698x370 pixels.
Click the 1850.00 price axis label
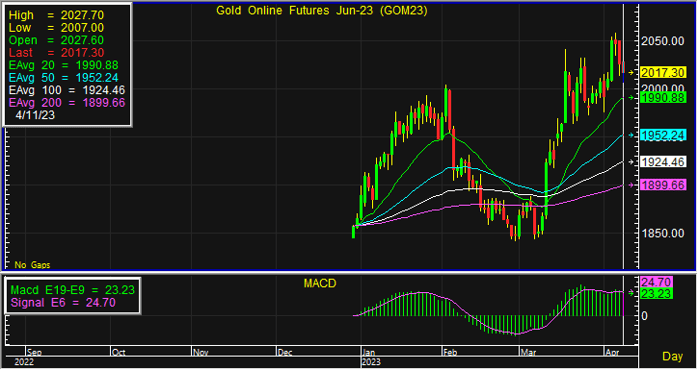663,233
